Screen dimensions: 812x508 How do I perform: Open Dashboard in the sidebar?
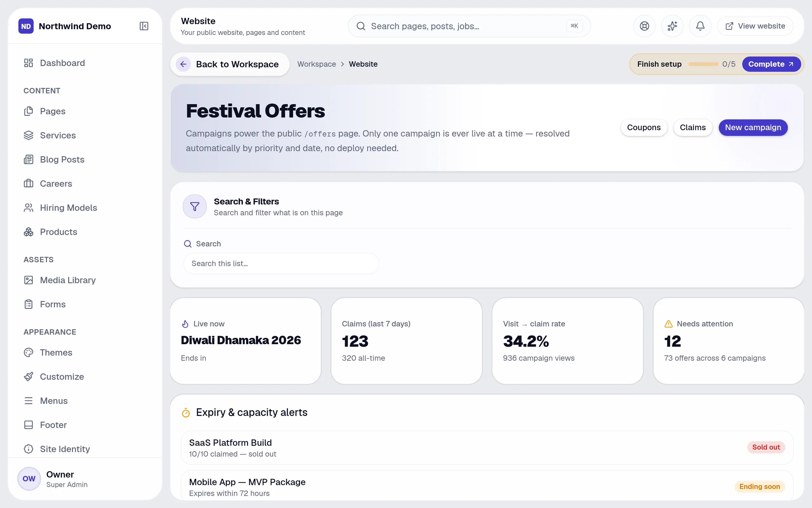click(85, 63)
